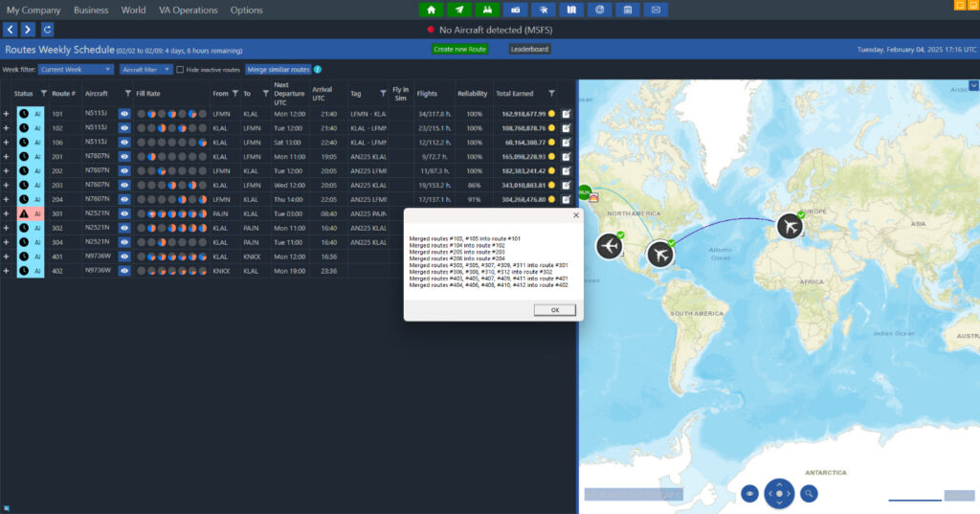
Task: Toggle visibility eye for route 203
Action: pyautogui.click(x=124, y=185)
